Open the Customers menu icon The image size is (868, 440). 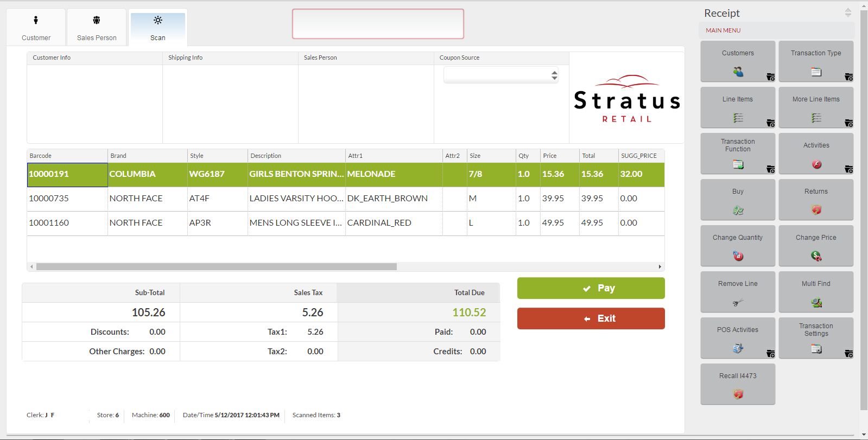click(x=738, y=72)
